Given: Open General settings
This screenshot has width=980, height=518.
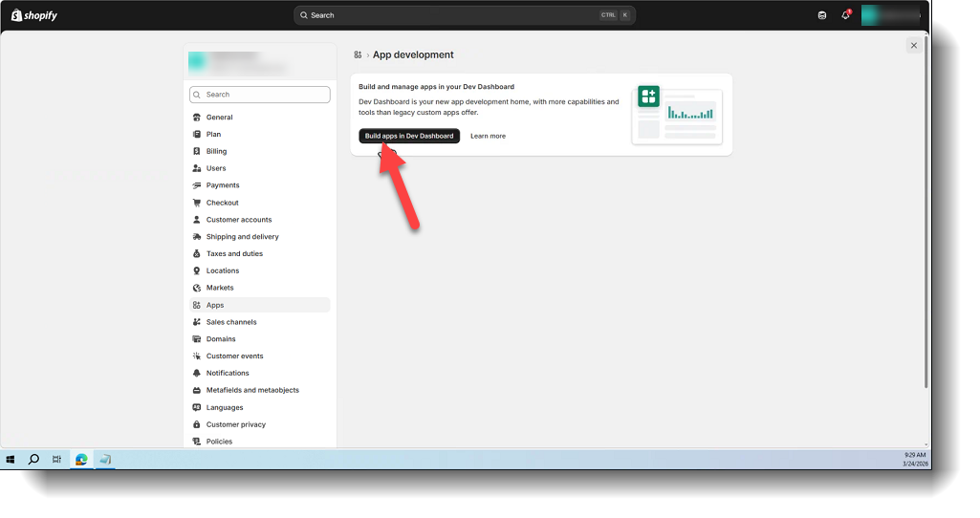Looking at the screenshot, I should click(260, 118).
